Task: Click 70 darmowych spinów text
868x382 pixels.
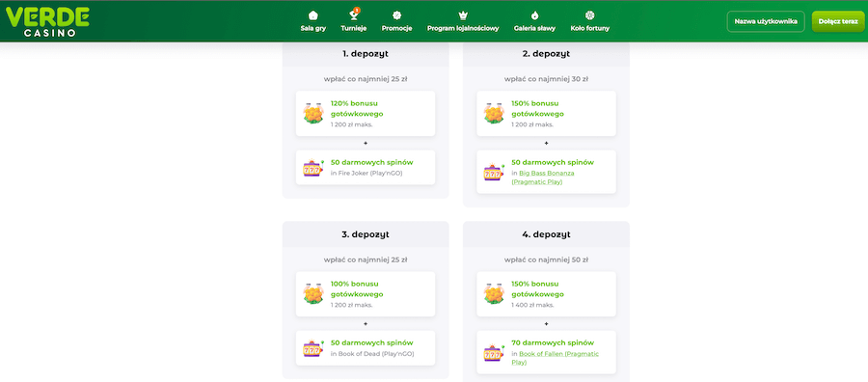Action: (553, 342)
